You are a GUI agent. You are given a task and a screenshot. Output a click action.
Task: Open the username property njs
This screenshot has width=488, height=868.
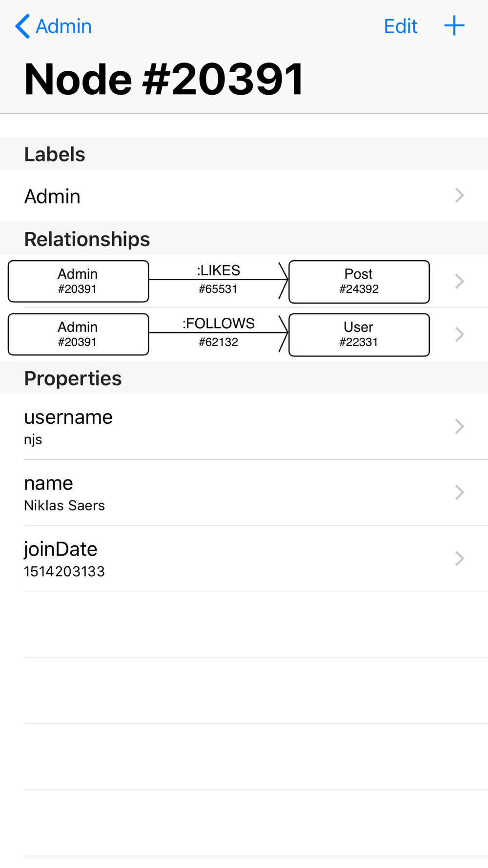(x=244, y=427)
